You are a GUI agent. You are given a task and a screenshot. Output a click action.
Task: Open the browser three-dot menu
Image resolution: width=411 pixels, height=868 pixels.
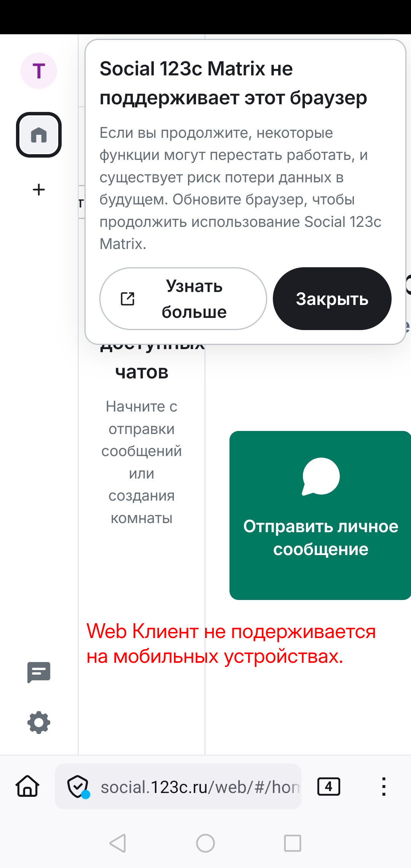[384, 787]
